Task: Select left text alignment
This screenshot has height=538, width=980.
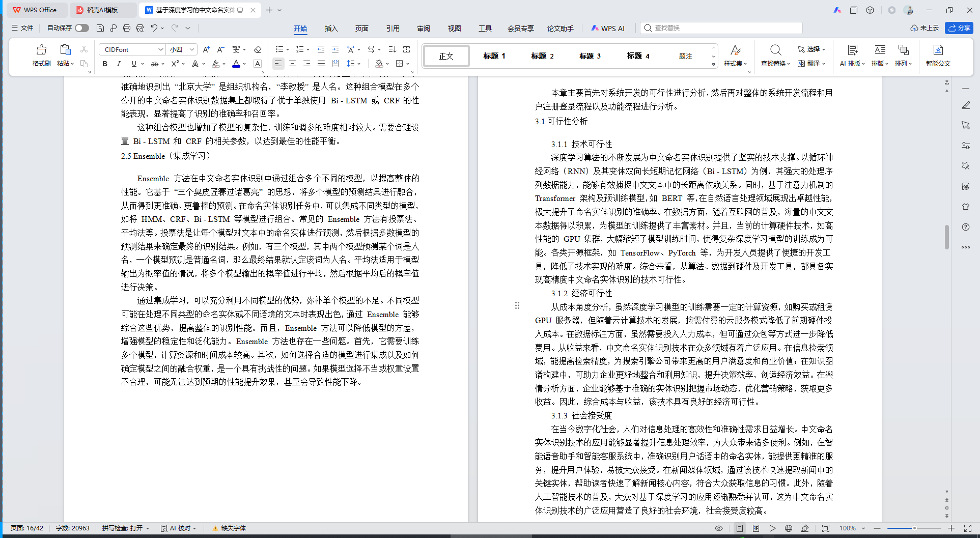Action: point(278,64)
